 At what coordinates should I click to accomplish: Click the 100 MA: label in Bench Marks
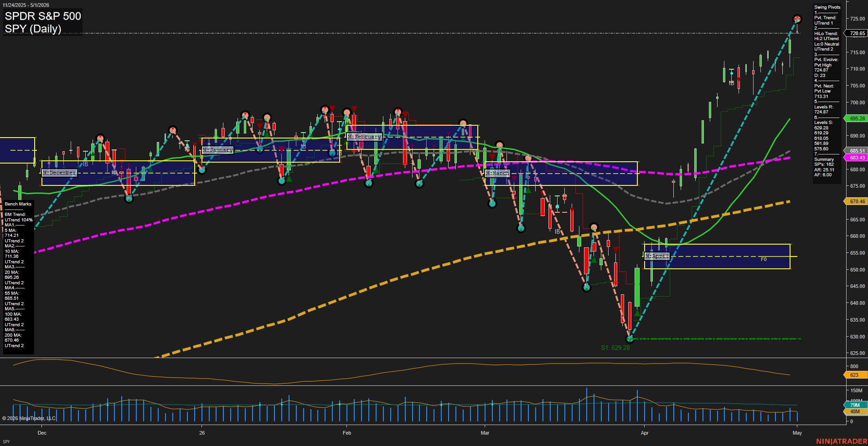tap(13, 314)
